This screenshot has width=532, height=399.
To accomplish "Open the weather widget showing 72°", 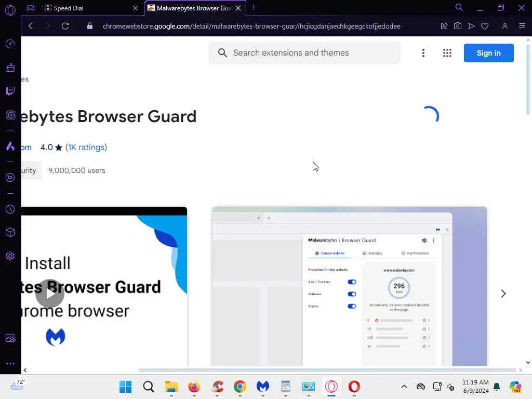I will tap(18, 385).
